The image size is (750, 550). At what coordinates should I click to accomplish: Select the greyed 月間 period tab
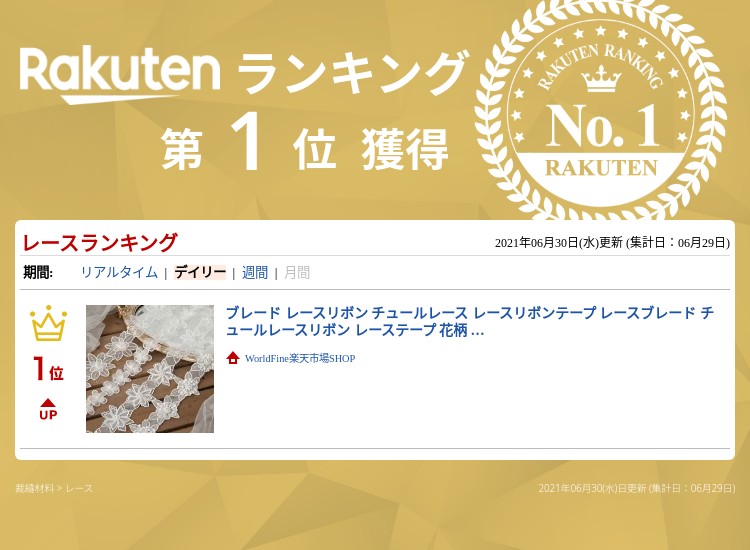click(x=297, y=272)
